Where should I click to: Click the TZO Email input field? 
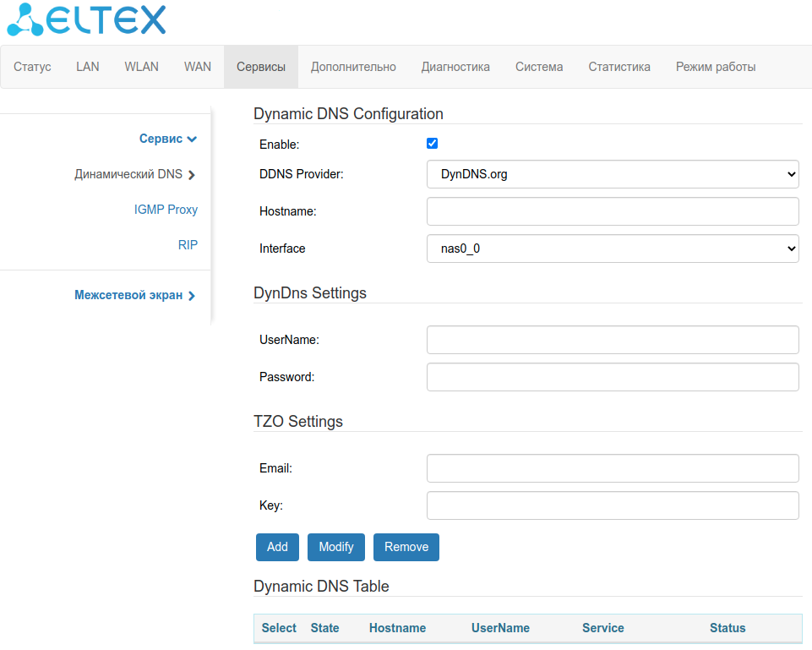click(x=613, y=468)
